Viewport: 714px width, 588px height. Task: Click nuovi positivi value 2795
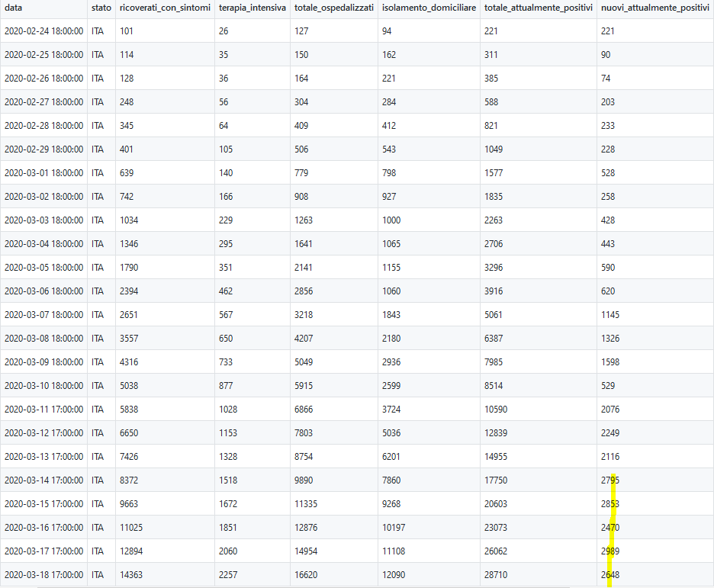(610, 480)
